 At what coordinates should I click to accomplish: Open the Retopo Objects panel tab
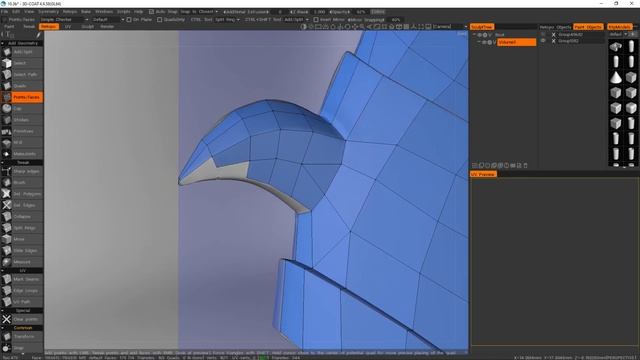tap(556, 27)
